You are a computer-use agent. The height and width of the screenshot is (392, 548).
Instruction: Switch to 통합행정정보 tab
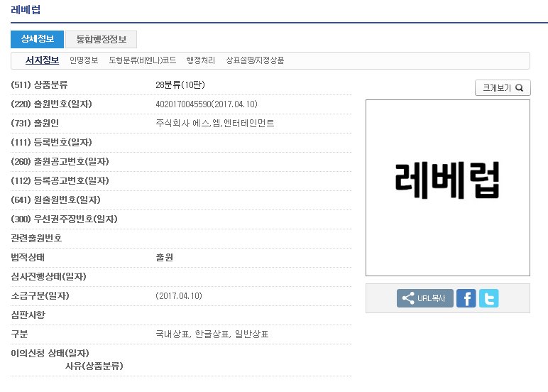[x=101, y=39]
